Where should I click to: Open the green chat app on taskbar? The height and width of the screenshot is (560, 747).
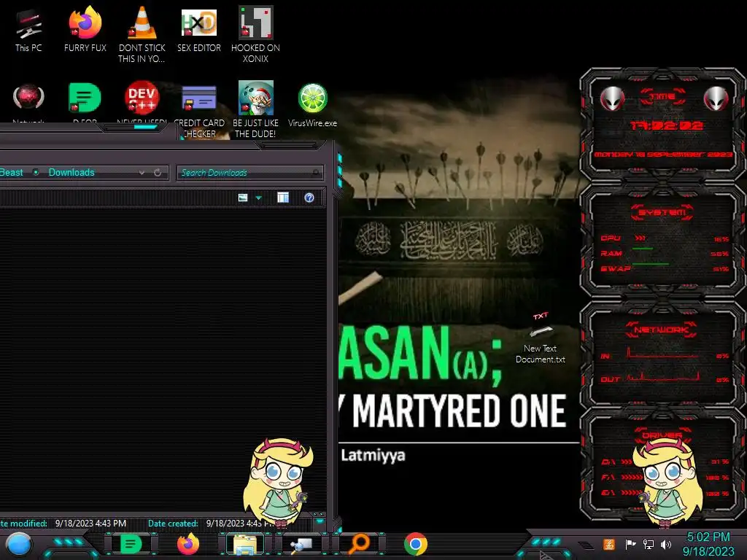[131, 544]
